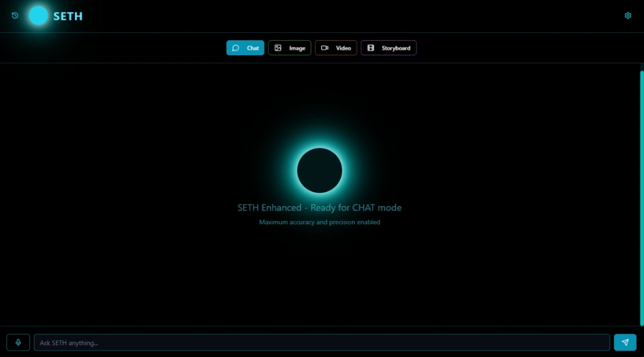Open the settings gear icon
Viewport: 644px width, 357px height.
point(628,16)
